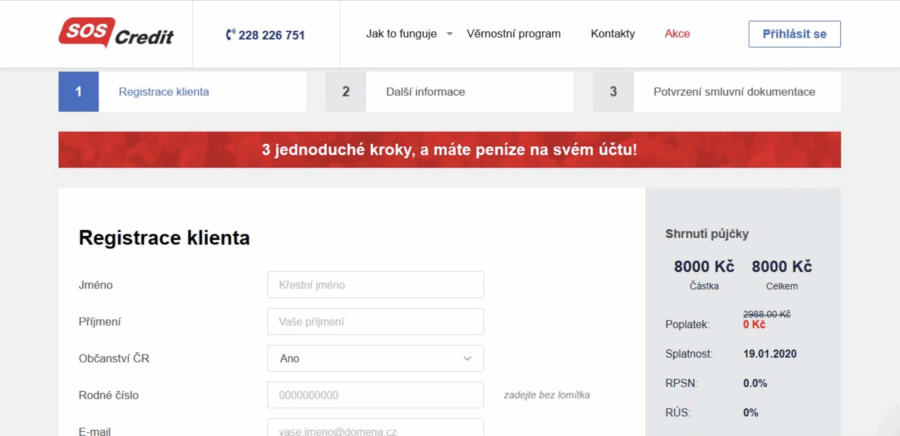Click the 8000 Kč Částka value
Viewport: 900px width, 436px height.
coord(704,267)
